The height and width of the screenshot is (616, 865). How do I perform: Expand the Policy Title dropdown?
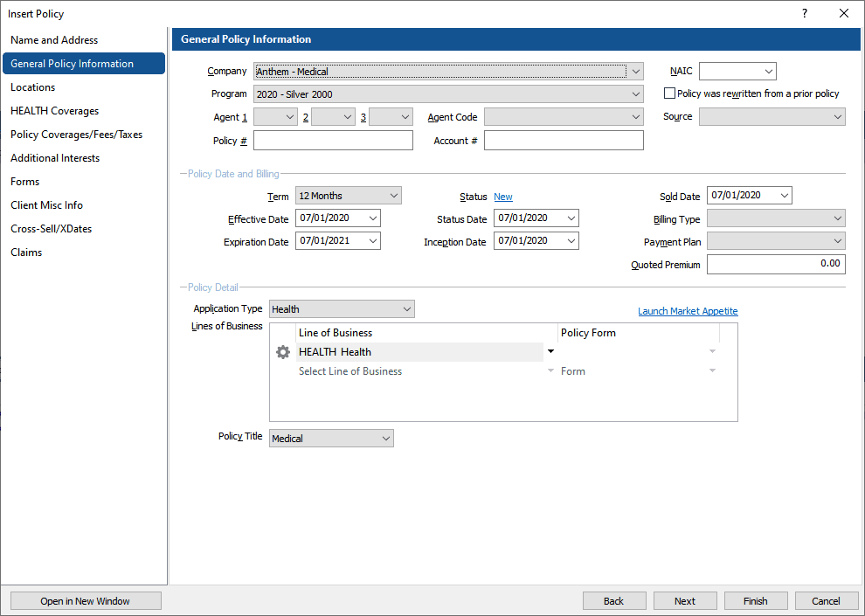tap(386, 439)
